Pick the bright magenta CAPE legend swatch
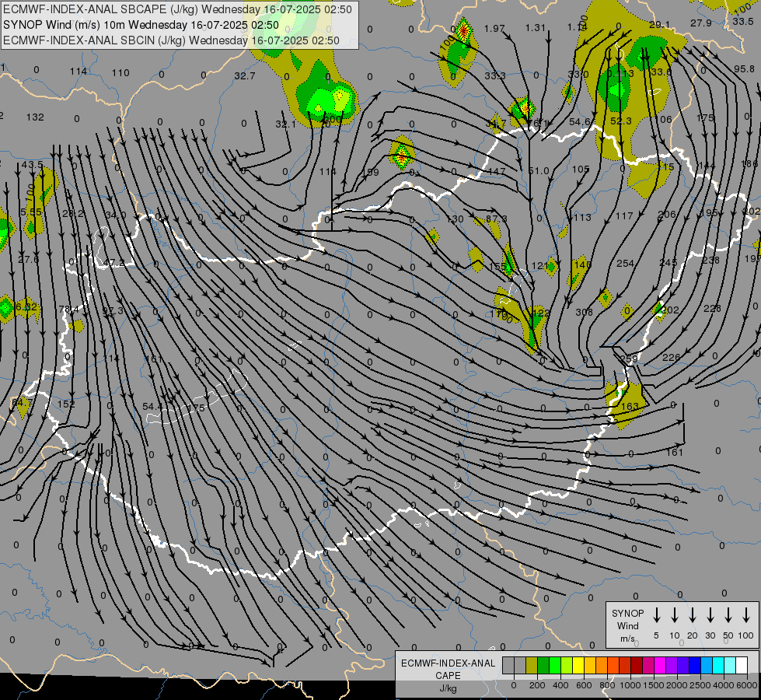Screen dimensions: 761x700 point(660,666)
